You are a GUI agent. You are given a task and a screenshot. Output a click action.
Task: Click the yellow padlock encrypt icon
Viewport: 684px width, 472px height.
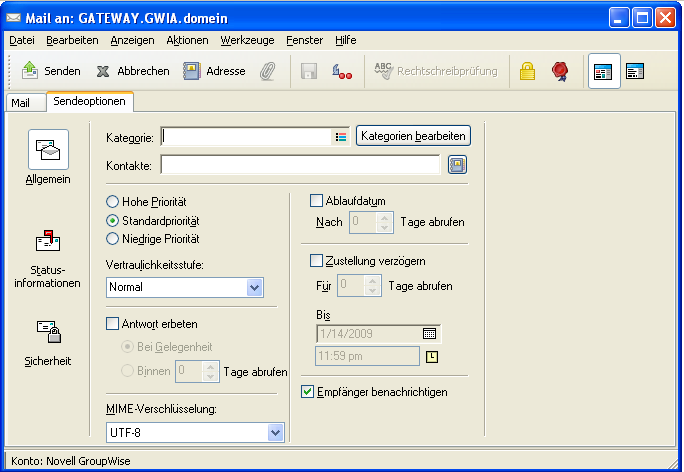tap(527, 71)
